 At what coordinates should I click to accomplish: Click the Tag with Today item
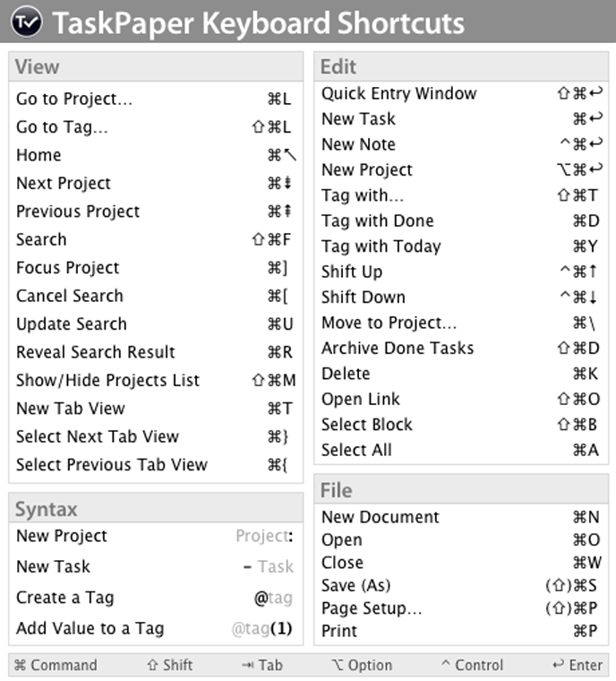[381, 246]
